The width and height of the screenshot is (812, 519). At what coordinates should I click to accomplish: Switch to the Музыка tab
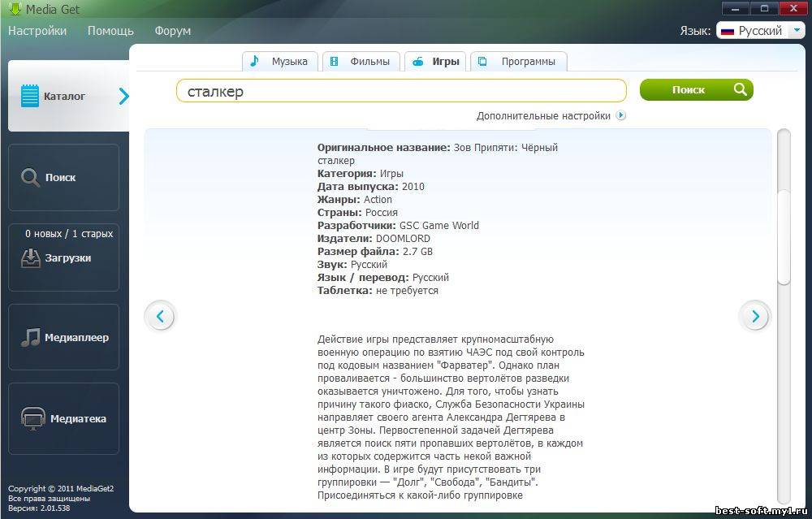(x=279, y=62)
